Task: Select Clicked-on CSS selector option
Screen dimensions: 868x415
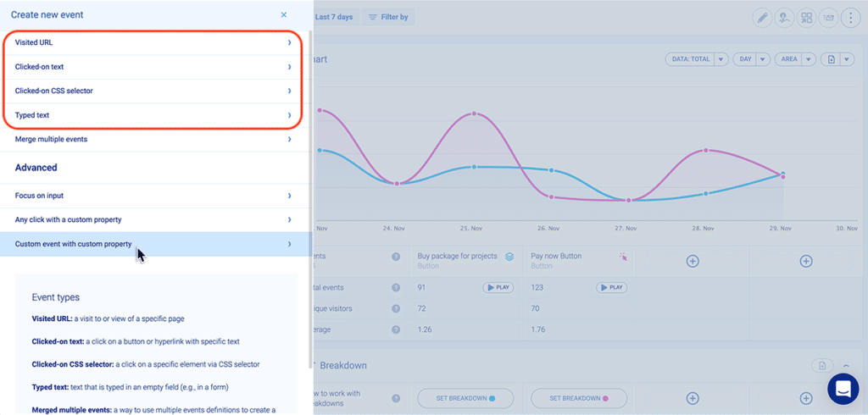Action: (153, 91)
